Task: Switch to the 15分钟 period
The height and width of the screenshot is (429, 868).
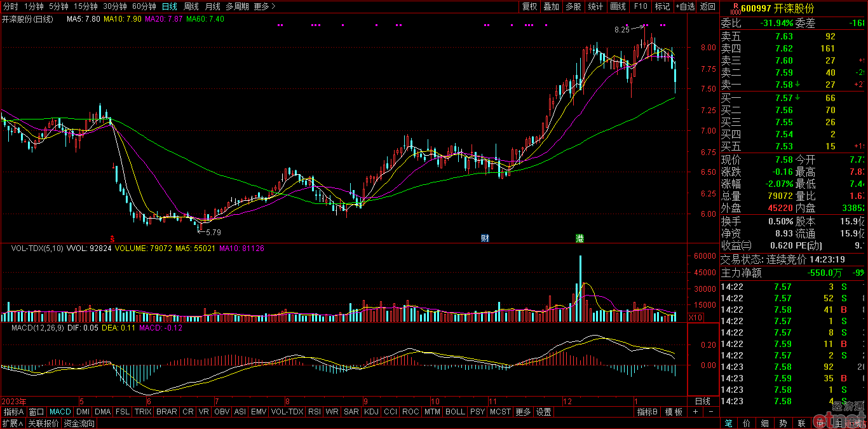Action: pyautogui.click(x=86, y=6)
